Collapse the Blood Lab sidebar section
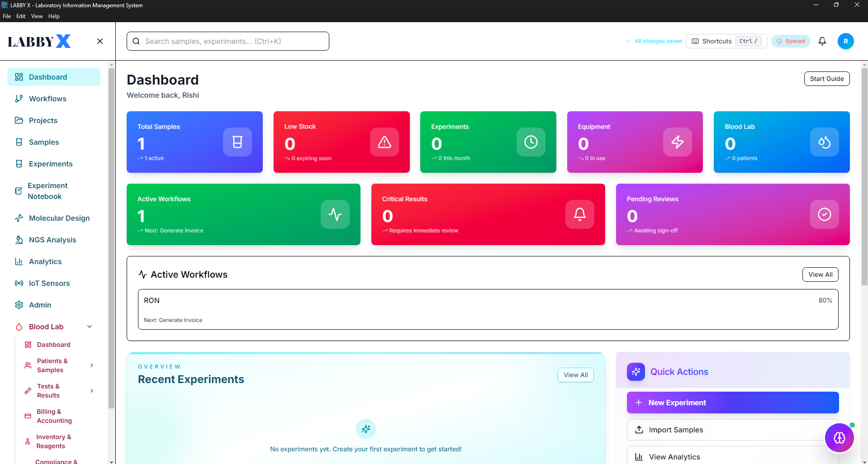The height and width of the screenshot is (464, 868). click(x=90, y=327)
